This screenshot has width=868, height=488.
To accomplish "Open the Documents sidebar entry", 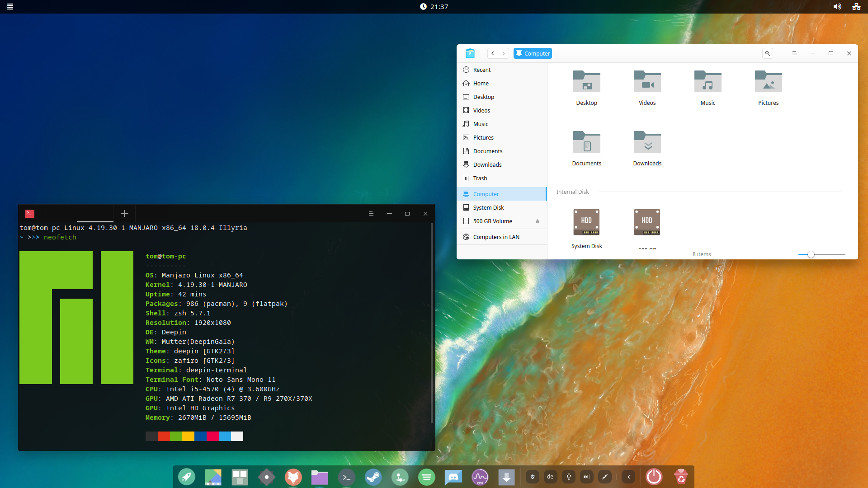I will tap(487, 151).
